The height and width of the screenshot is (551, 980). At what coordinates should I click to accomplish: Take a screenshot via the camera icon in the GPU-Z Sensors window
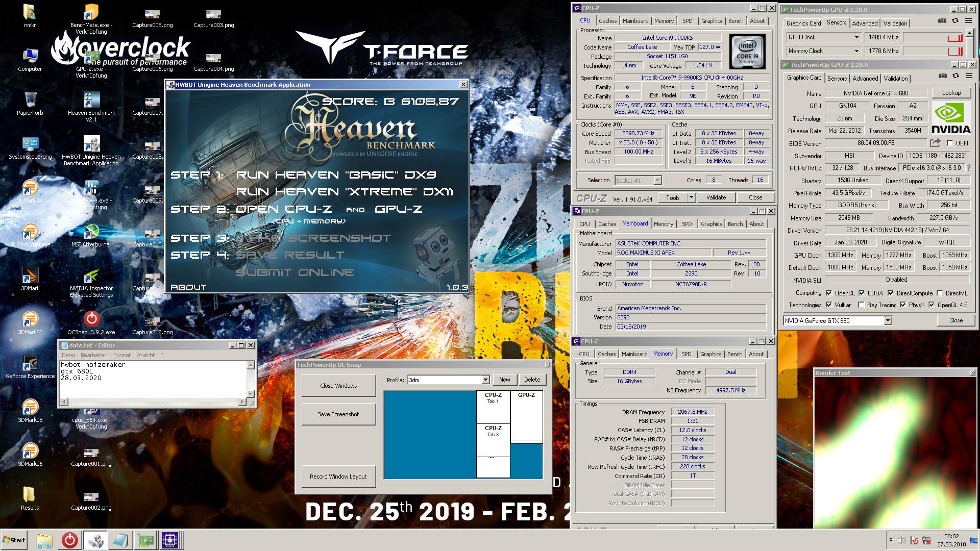pyautogui.click(x=942, y=21)
